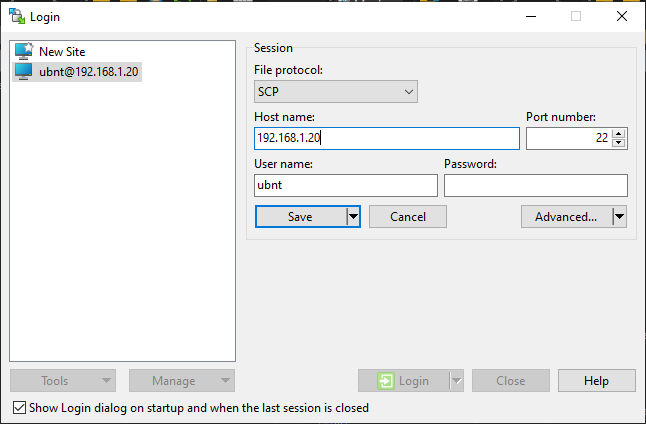Click into the Password field
The image size is (646, 424).
535,186
